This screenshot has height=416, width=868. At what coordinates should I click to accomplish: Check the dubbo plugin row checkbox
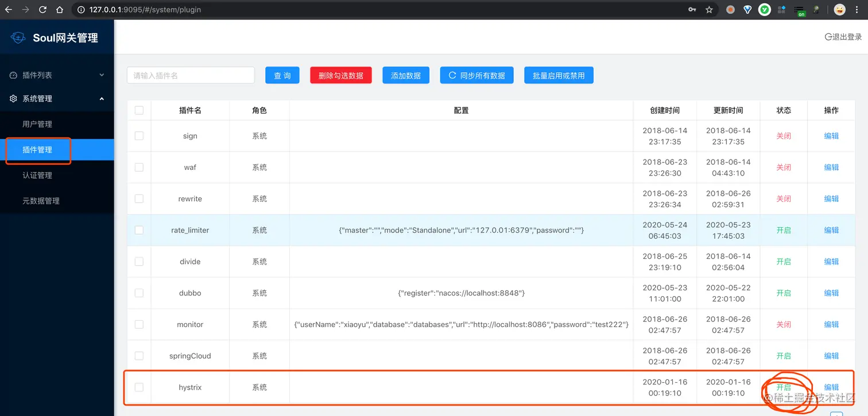[x=139, y=293]
